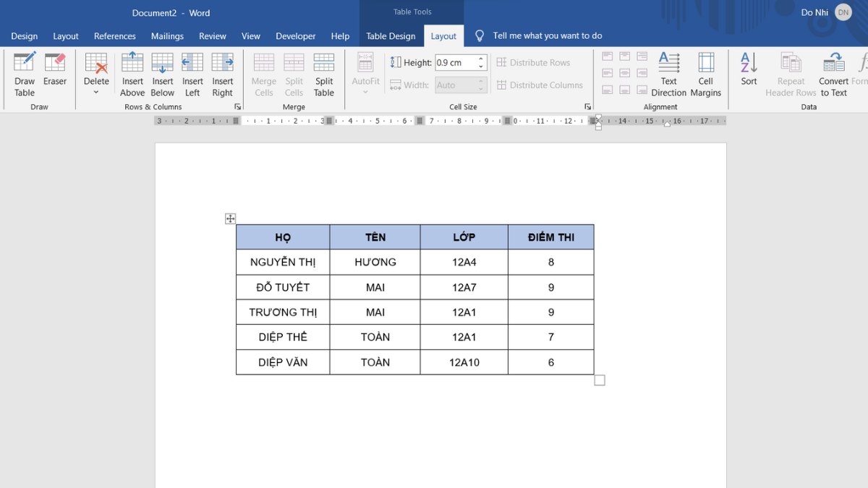The width and height of the screenshot is (868, 488).
Task: Add a column with Insert Right
Action: pyautogui.click(x=223, y=74)
